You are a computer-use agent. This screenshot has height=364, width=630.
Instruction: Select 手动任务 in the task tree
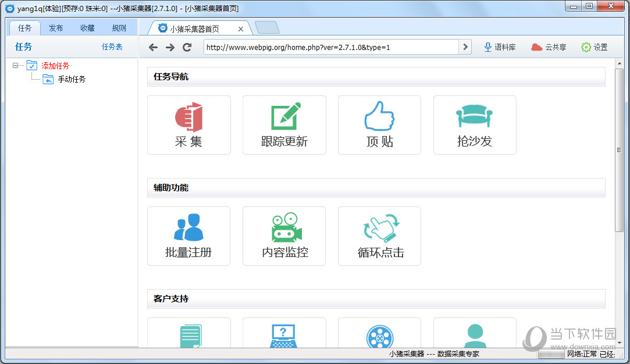72,79
